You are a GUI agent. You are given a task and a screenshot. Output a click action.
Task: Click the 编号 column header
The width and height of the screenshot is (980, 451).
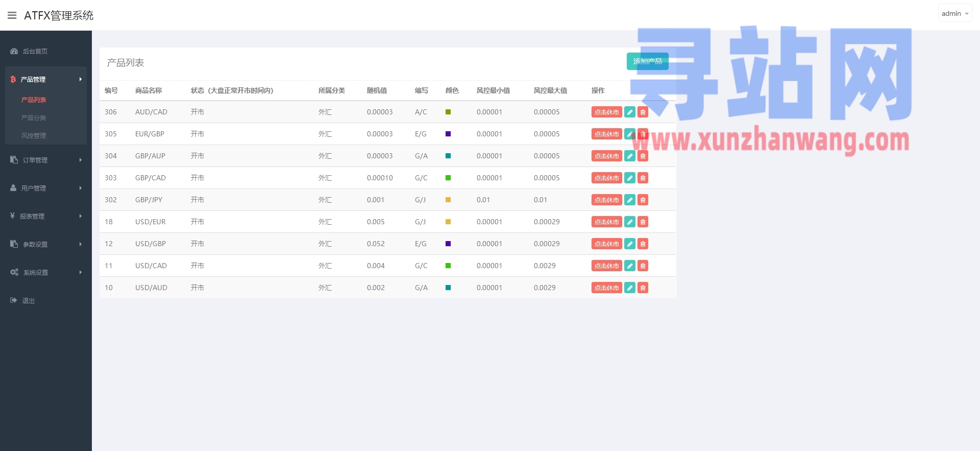coord(111,90)
